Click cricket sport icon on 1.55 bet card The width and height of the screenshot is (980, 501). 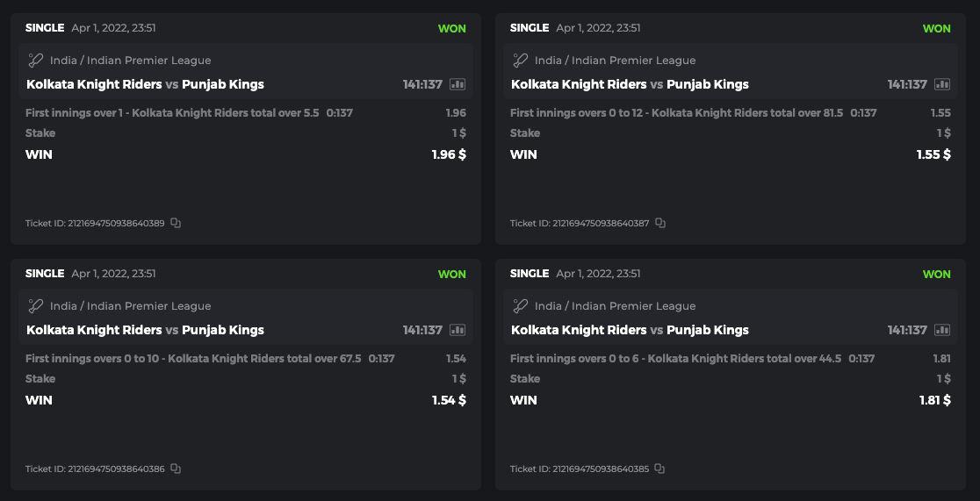tap(520, 61)
